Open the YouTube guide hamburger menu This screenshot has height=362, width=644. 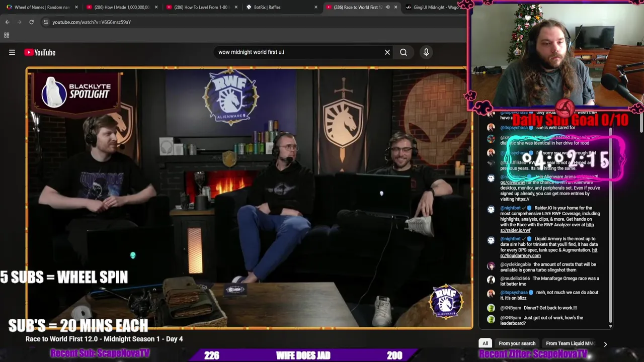tap(12, 52)
